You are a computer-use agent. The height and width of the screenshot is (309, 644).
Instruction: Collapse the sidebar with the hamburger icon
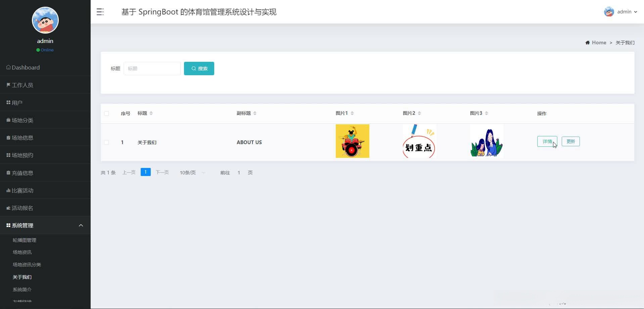(x=100, y=11)
